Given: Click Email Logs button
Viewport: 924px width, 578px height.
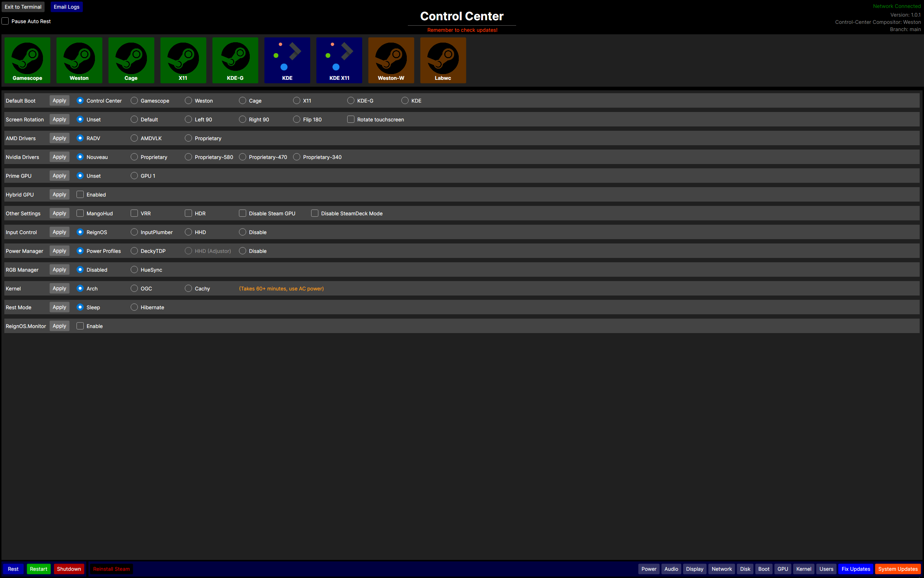Looking at the screenshot, I should [x=66, y=7].
